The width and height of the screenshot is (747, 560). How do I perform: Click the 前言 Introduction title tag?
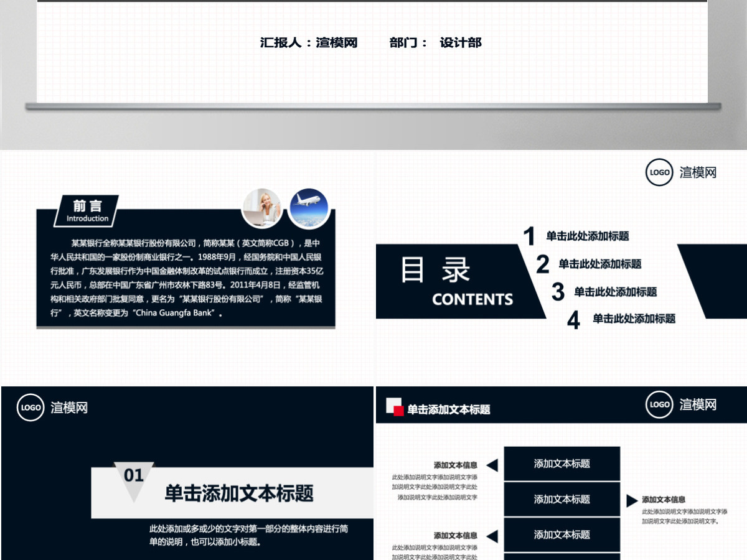(x=87, y=211)
